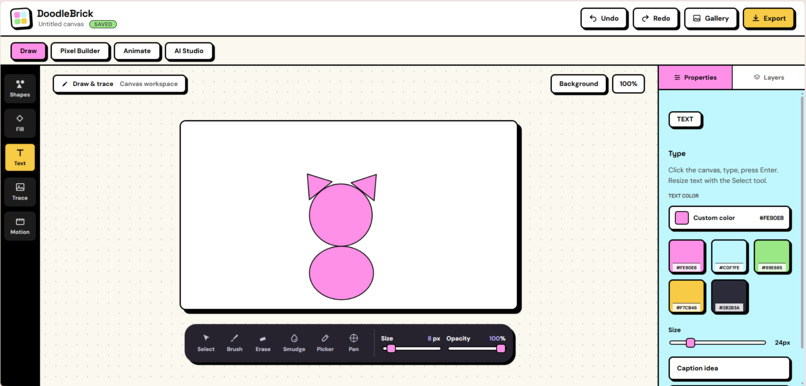The height and width of the screenshot is (386, 806).
Task: Choose the green #99E885 swatch
Action: click(772, 255)
